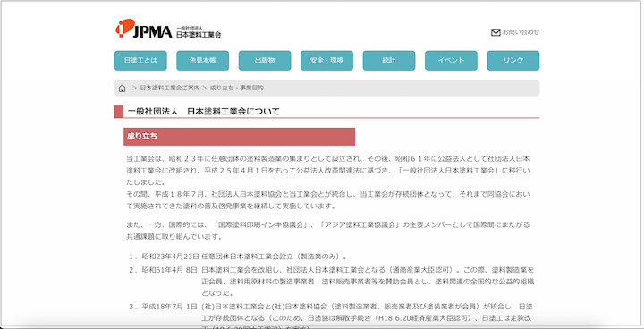Open the 安全・環境 menu
This screenshot has width=644, height=329.
click(x=326, y=61)
